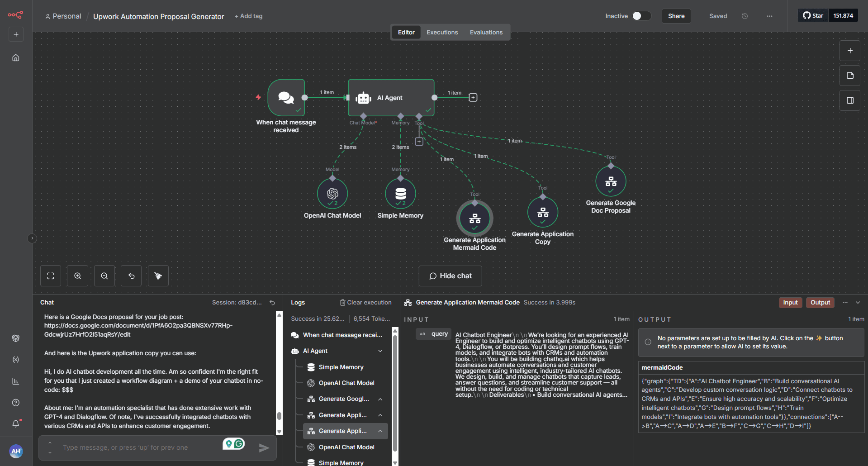Select the Simple Memory node
Screen dimensions: 868x466
point(400,194)
